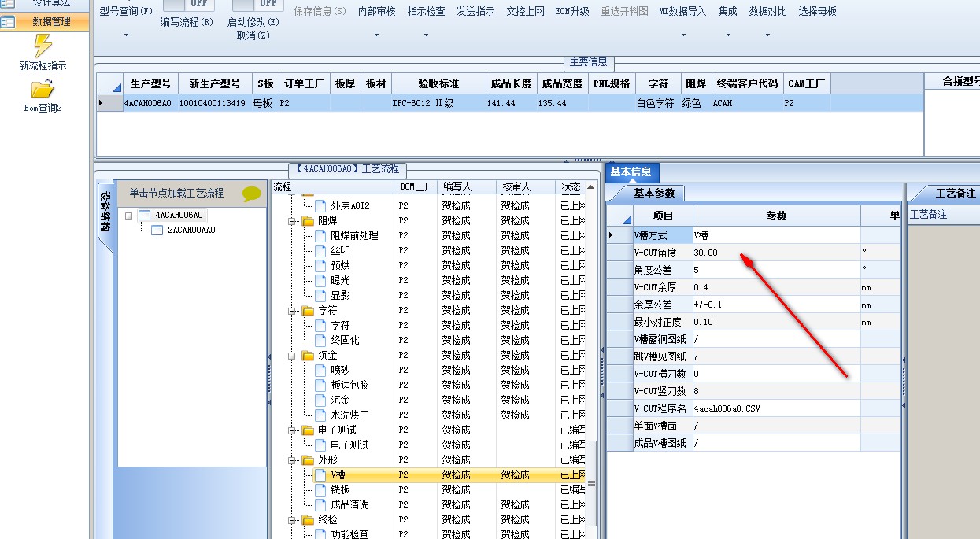This screenshot has width=980, height=539.
Task: Select the 曝光 step document icon
Action: pyautogui.click(x=320, y=281)
